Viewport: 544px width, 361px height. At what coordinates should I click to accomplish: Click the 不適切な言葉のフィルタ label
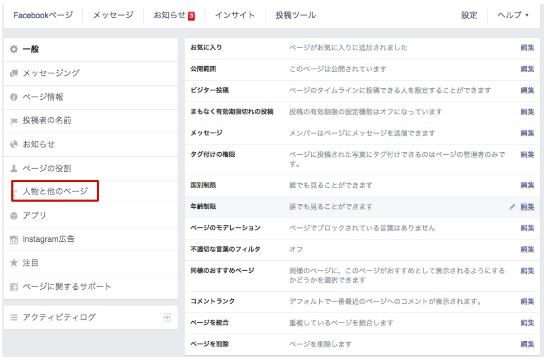(226, 249)
